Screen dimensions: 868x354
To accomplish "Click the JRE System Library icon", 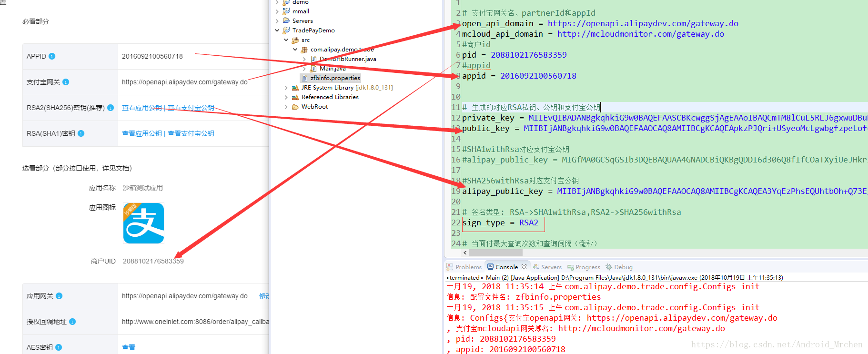I will (x=295, y=88).
